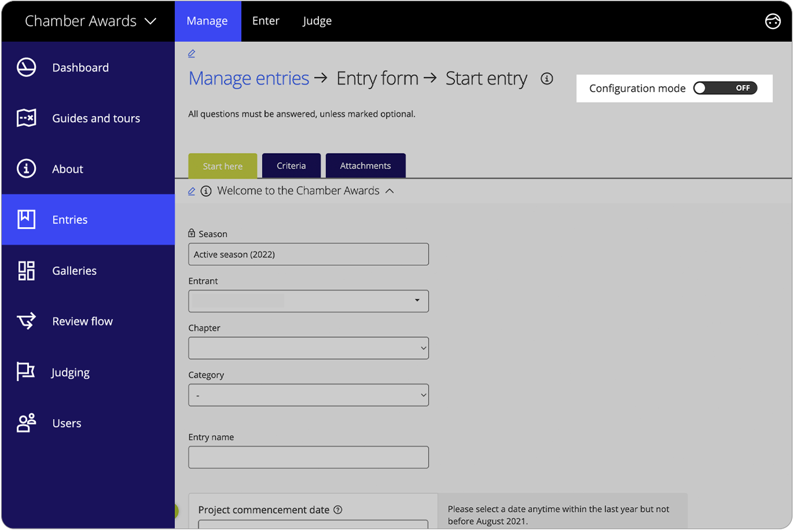This screenshot has width=793, height=532.
Task: Click the Attachments button
Action: [365, 166]
